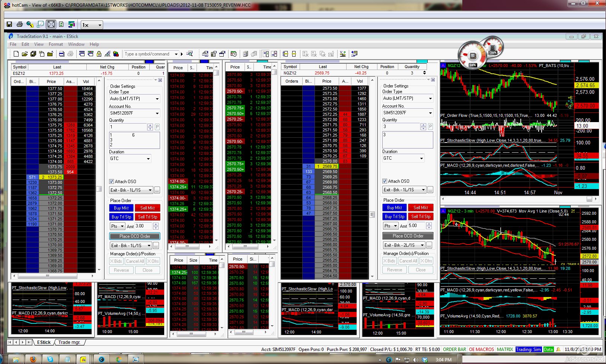This screenshot has width=606, height=364.
Task: Click the New document icon in TradeStation toolbar
Action: (x=16, y=54)
